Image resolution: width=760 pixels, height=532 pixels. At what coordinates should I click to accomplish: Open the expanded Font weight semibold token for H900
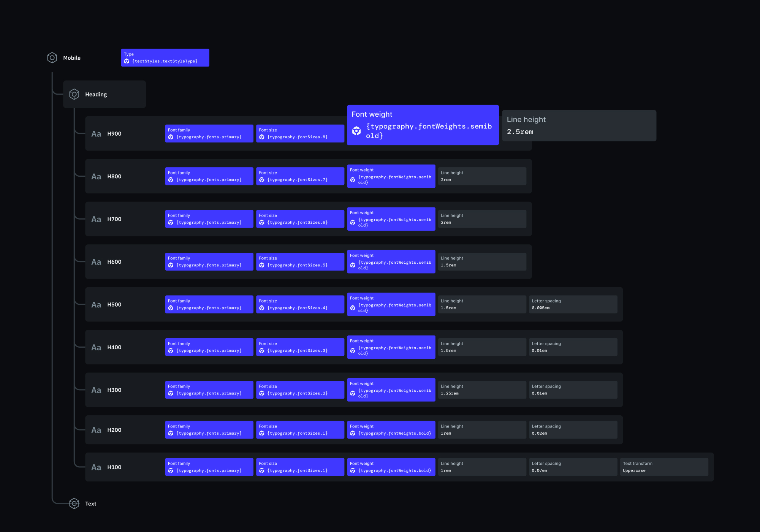423,125
